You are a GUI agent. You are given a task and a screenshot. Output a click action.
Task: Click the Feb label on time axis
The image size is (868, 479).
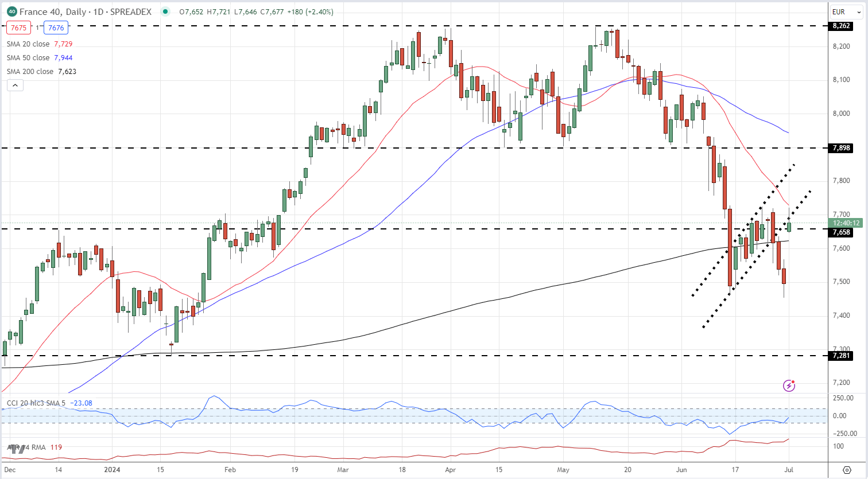pos(230,469)
